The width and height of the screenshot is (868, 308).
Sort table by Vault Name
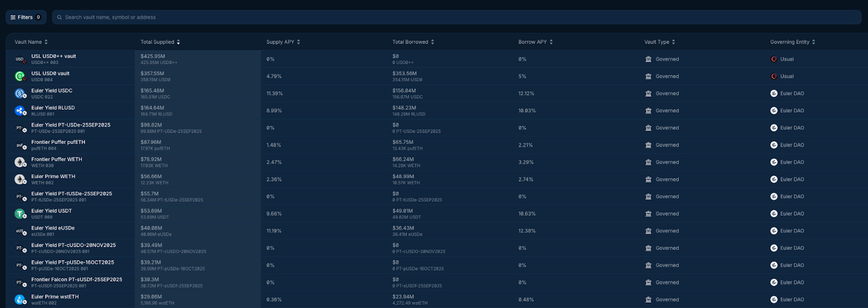coord(31,42)
